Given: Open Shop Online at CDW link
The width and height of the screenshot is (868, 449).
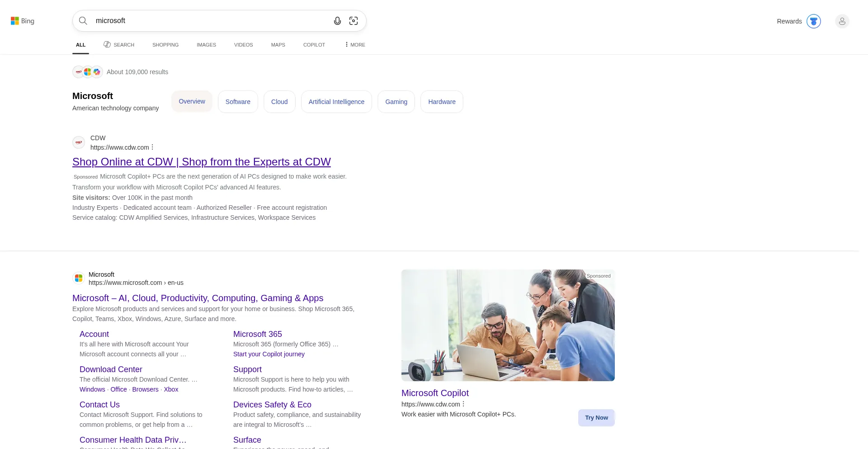Looking at the screenshot, I should [202, 162].
